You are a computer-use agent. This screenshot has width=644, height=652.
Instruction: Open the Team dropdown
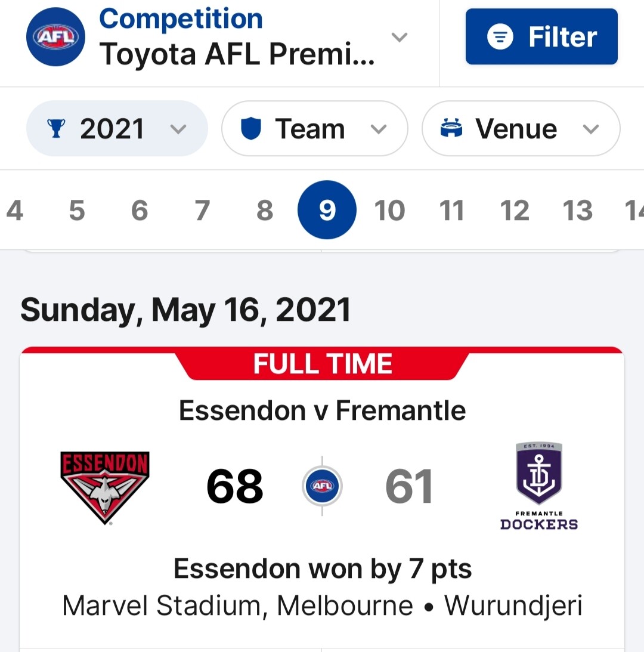pyautogui.click(x=314, y=129)
